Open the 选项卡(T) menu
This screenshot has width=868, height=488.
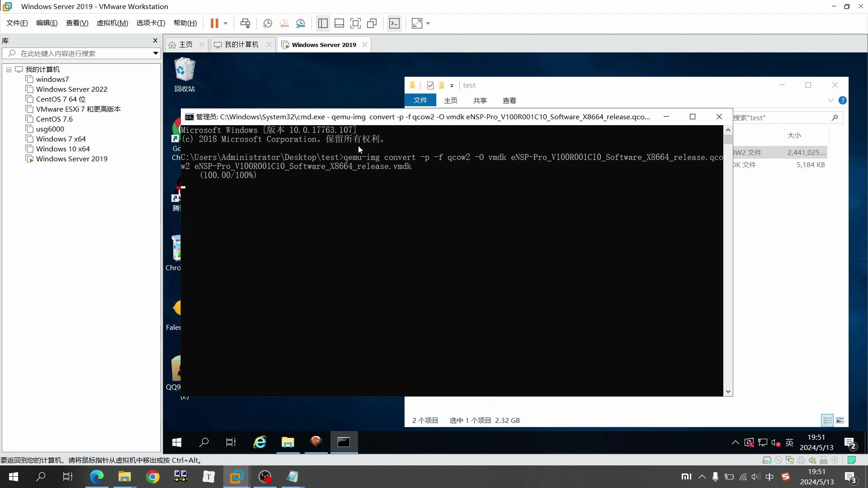click(151, 23)
